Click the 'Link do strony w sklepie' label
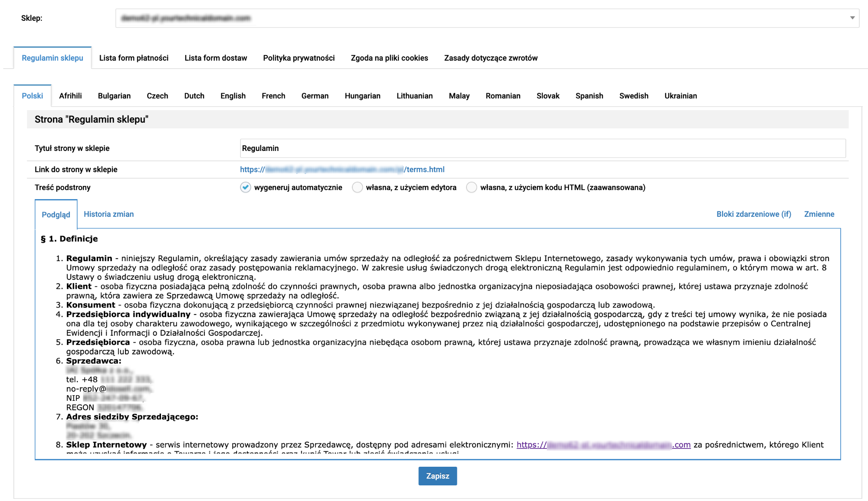 [76, 170]
